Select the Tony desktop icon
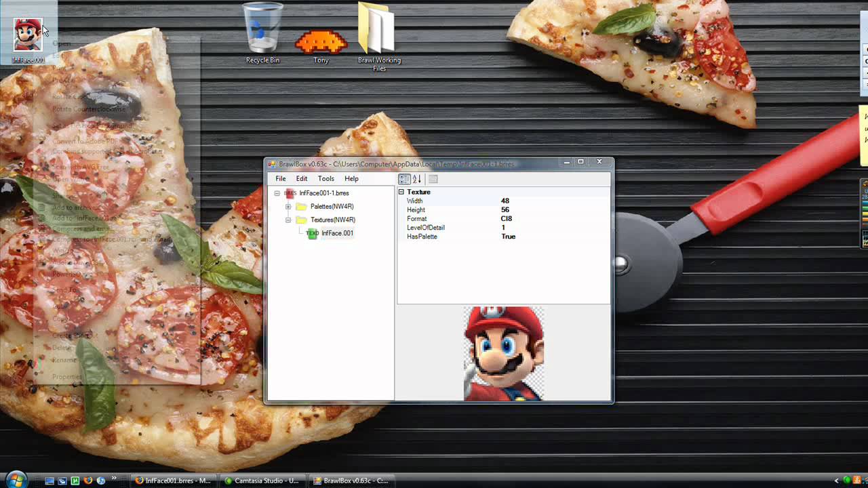This screenshot has height=488, width=868. [321, 46]
